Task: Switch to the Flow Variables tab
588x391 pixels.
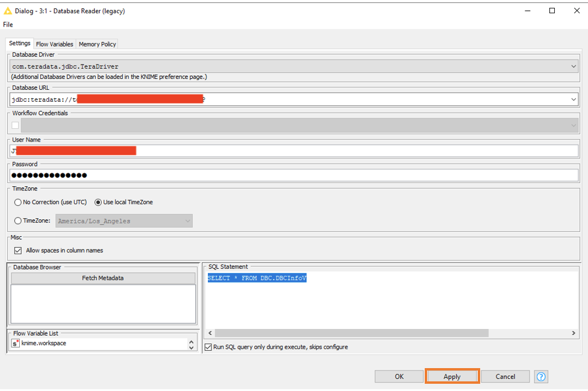Action: (55, 44)
